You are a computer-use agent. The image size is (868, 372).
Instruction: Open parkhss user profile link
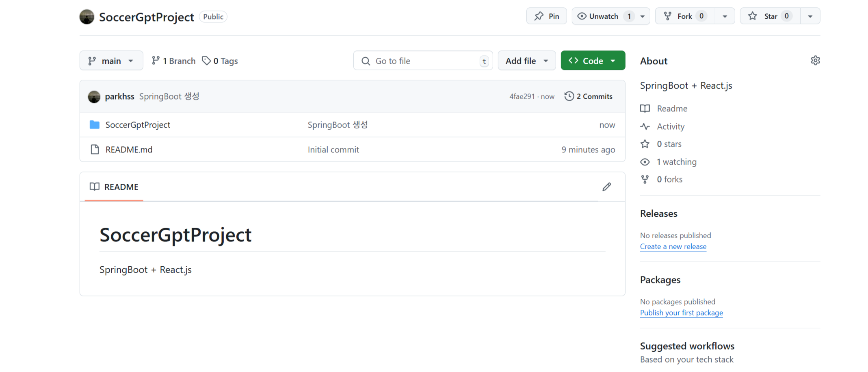tap(119, 96)
